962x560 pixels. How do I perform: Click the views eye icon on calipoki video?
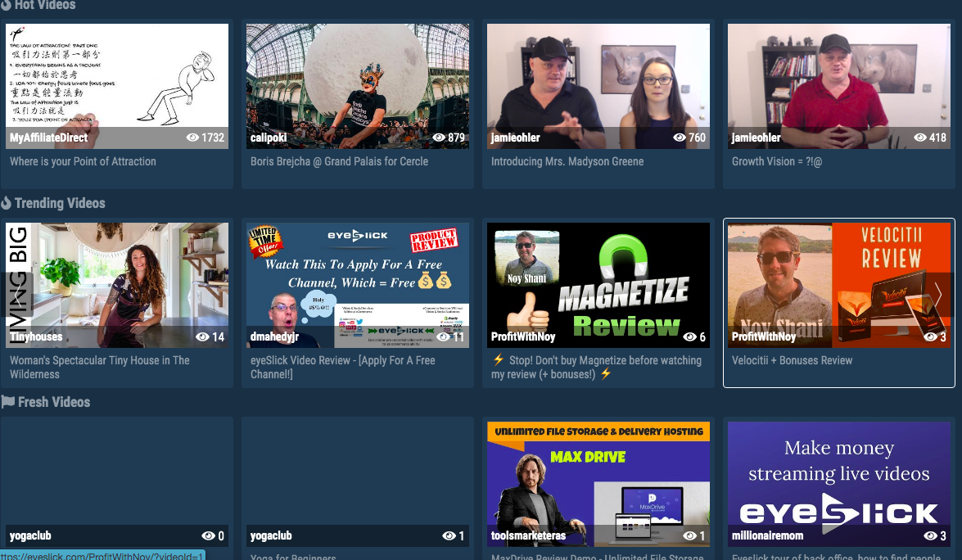tap(439, 138)
